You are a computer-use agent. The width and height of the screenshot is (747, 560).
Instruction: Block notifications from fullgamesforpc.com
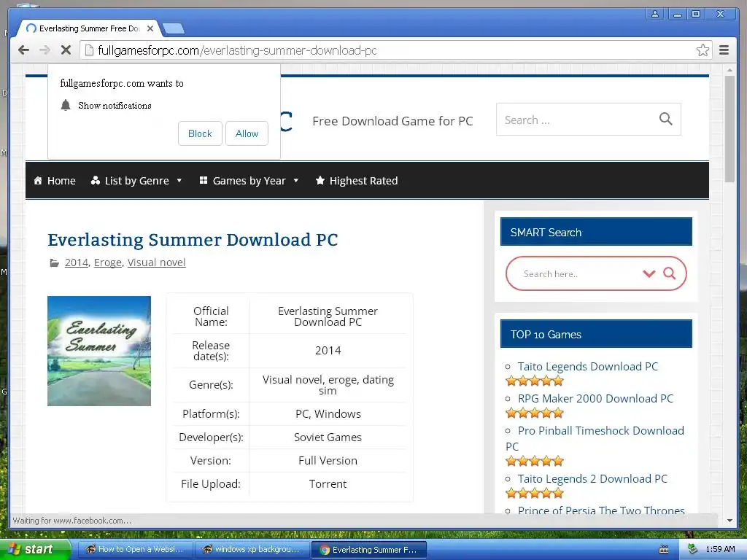[200, 133]
